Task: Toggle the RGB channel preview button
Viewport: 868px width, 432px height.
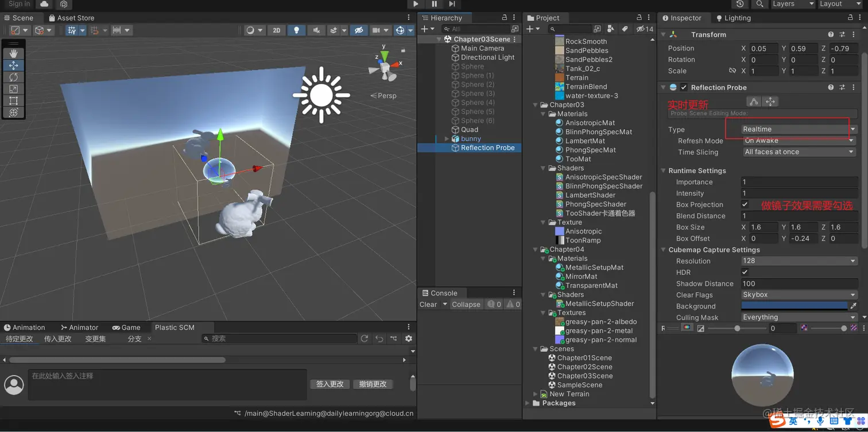Action: click(x=687, y=328)
